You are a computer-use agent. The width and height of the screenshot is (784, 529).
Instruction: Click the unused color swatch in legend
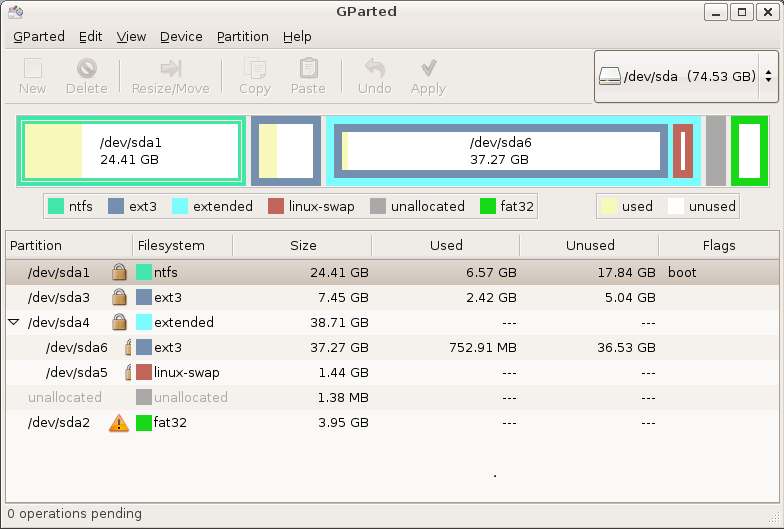pos(676,206)
